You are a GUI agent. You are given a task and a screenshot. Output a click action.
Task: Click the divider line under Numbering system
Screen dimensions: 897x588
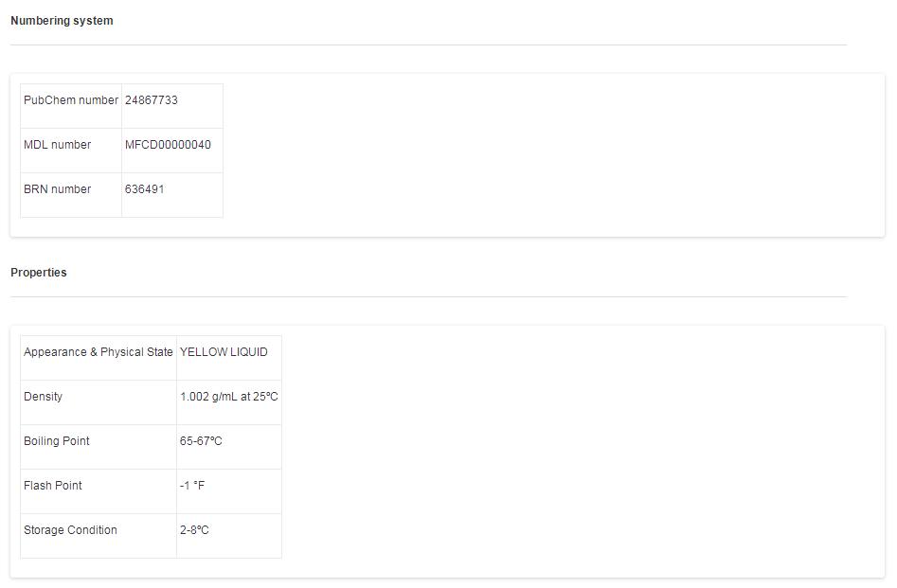pyautogui.click(x=428, y=45)
